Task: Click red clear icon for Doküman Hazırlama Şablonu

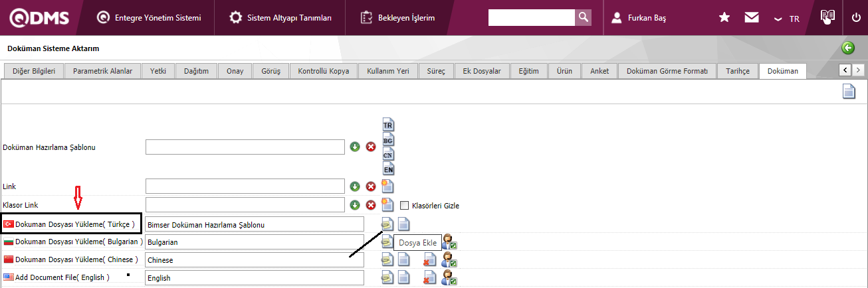Action: 371,147
